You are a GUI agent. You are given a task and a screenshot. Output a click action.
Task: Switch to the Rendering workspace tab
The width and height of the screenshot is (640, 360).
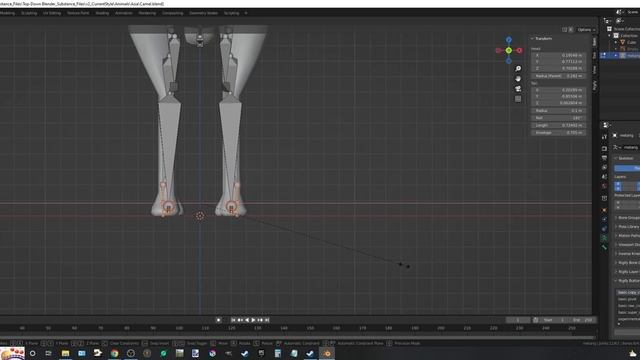(147, 13)
